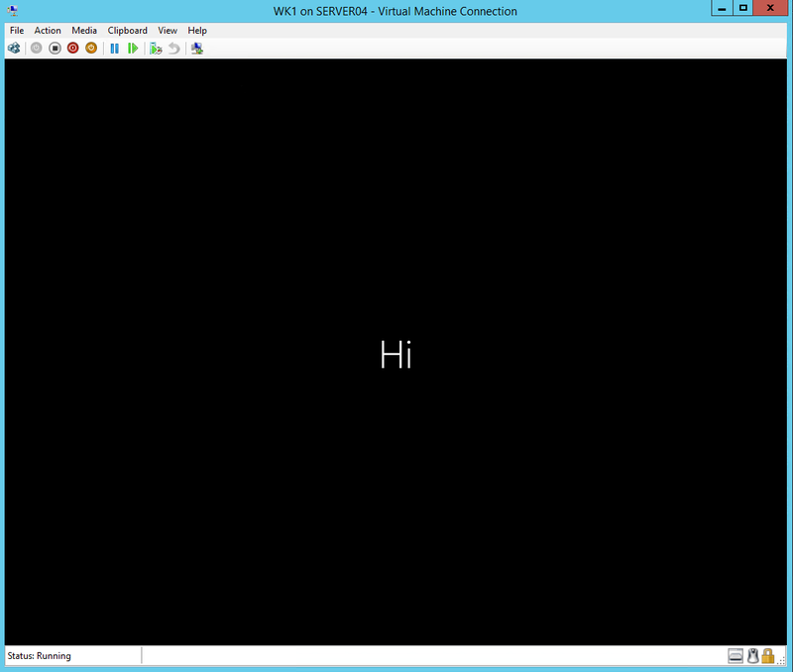Select the Revert virtual machine icon

pyautogui.click(x=174, y=48)
